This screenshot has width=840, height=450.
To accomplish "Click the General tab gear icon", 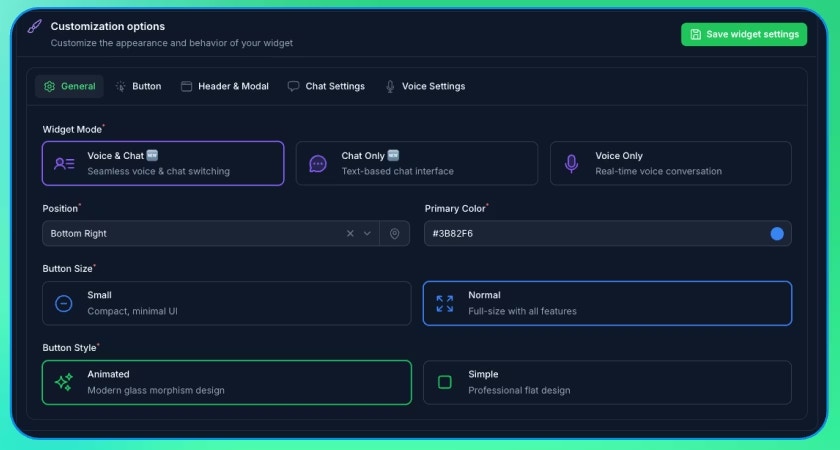I will point(49,86).
